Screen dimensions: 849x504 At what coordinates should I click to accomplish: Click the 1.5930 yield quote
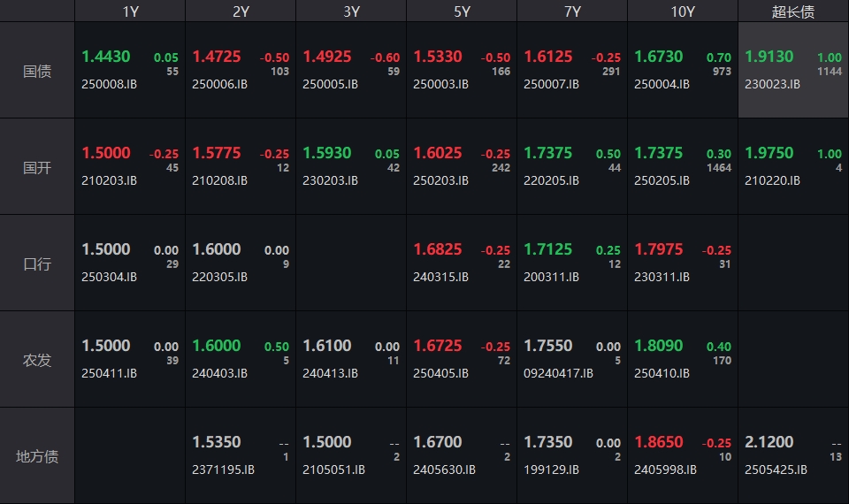click(x=327, y=153)
